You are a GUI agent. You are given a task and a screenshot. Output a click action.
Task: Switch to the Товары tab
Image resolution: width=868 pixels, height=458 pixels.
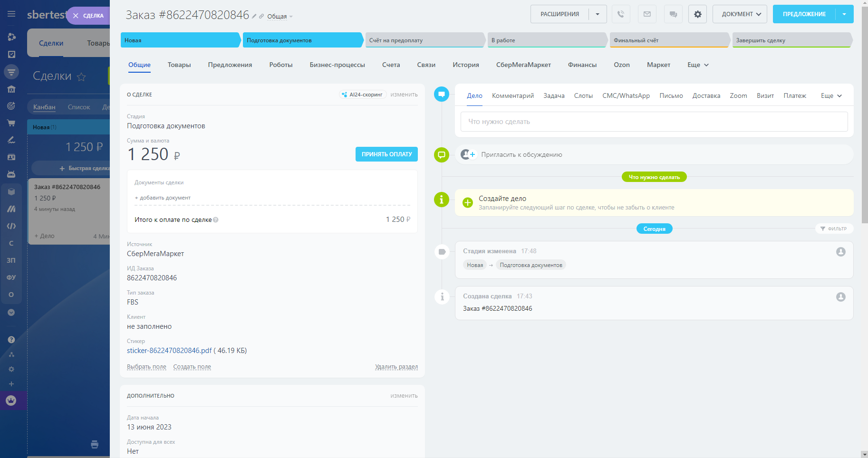pyautogui.click(x=179, y=65)
